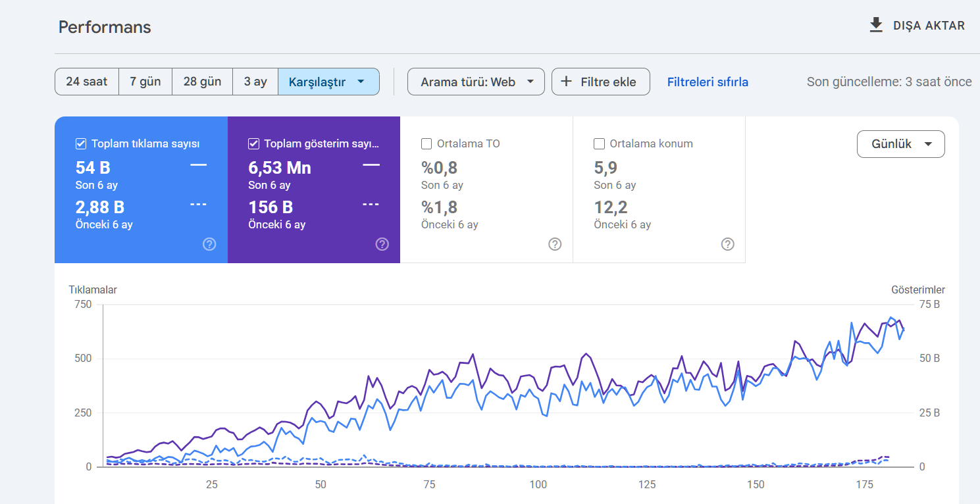Click the plus icon on Filtre ekle
Screen dimensions: 980x504
[x=566, y=82]
